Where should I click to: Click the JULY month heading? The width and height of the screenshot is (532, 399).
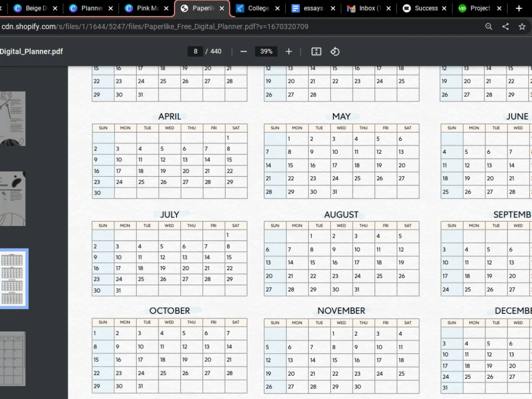click(x=169, y=215)
